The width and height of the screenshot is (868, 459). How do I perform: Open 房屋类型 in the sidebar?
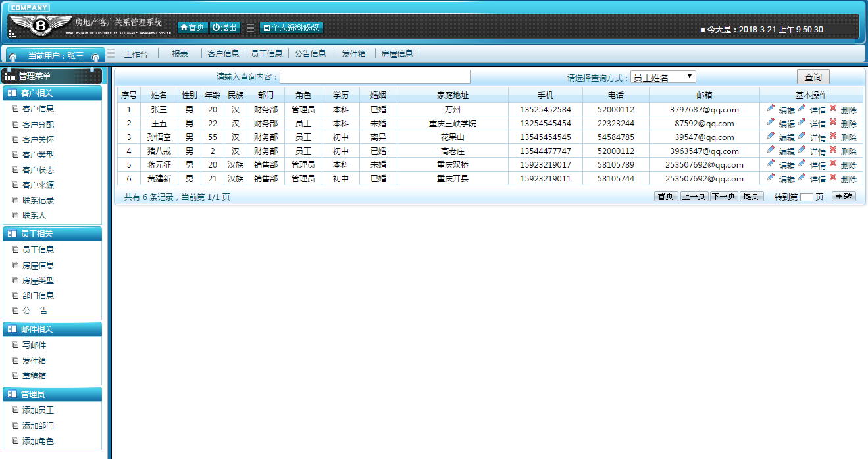[x=38, y=280]
